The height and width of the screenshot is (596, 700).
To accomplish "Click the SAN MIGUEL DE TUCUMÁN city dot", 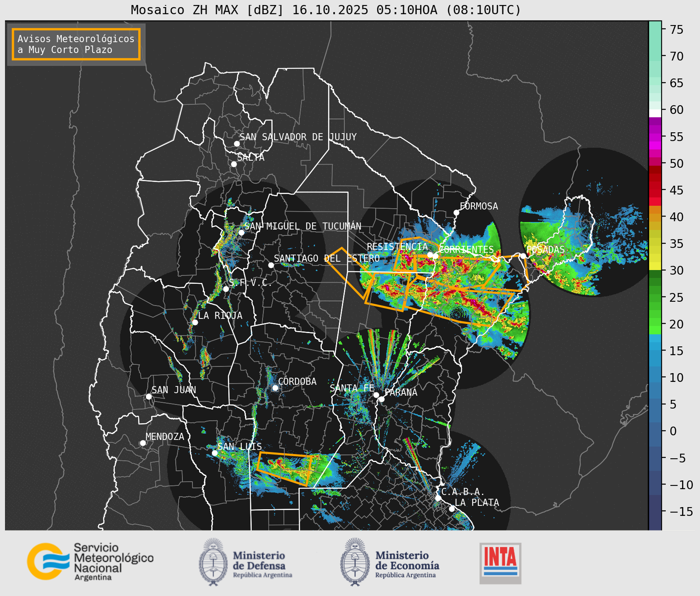I will point(241,232).
